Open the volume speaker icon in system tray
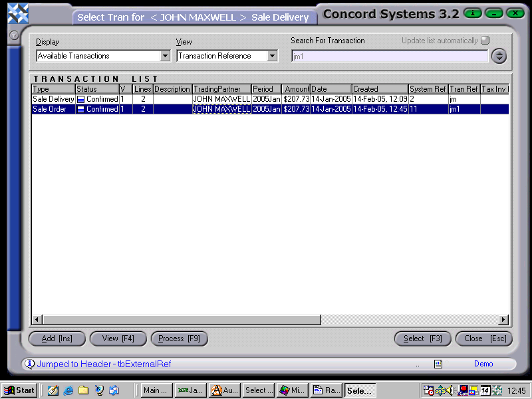 pos(449,390)
